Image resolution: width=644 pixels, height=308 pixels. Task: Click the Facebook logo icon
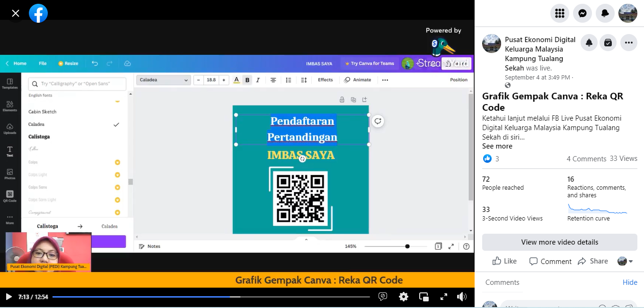[38, 13]
